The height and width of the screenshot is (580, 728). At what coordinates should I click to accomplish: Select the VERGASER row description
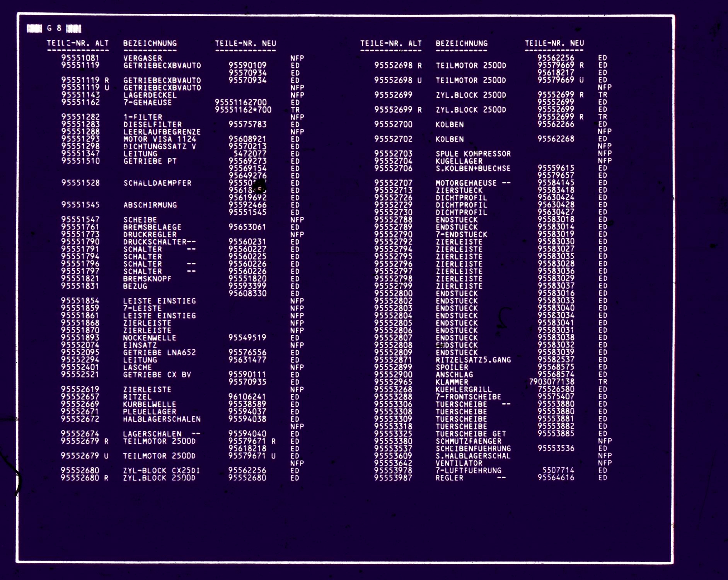point(143,58)
